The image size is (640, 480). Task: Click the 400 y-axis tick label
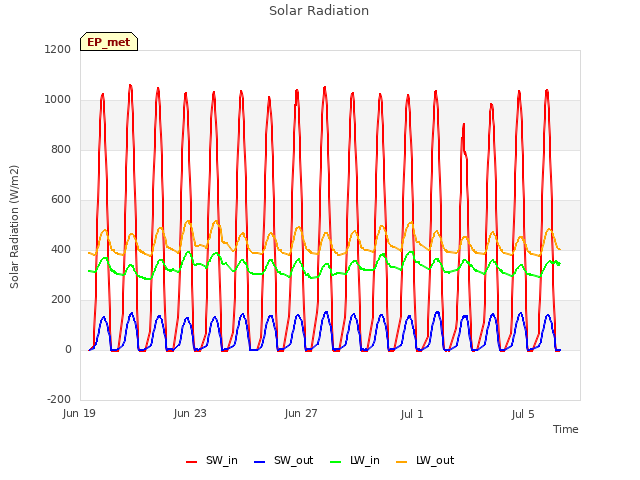click(61, 249)
